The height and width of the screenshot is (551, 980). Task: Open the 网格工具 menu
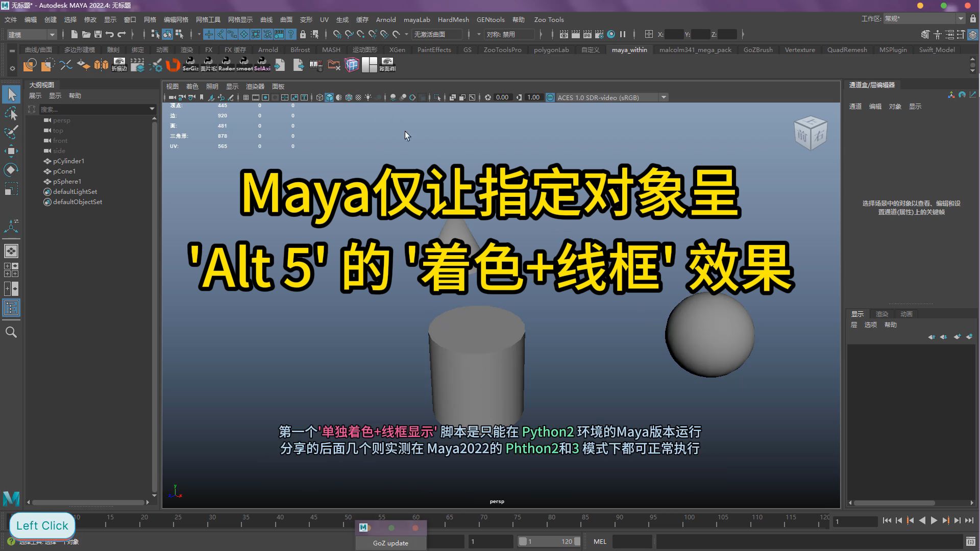(208, 19)
